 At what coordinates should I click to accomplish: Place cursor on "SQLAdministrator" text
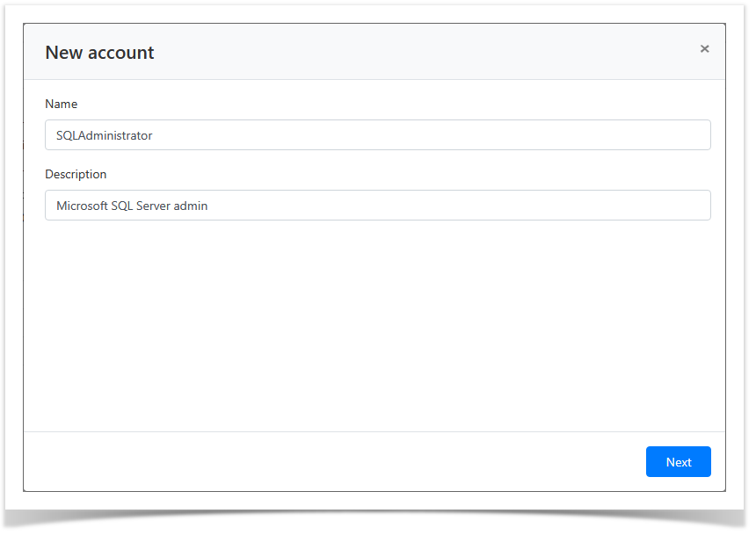104,135
